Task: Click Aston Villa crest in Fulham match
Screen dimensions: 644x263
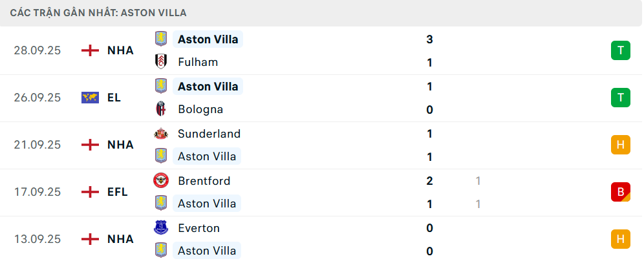Action: 160,39
